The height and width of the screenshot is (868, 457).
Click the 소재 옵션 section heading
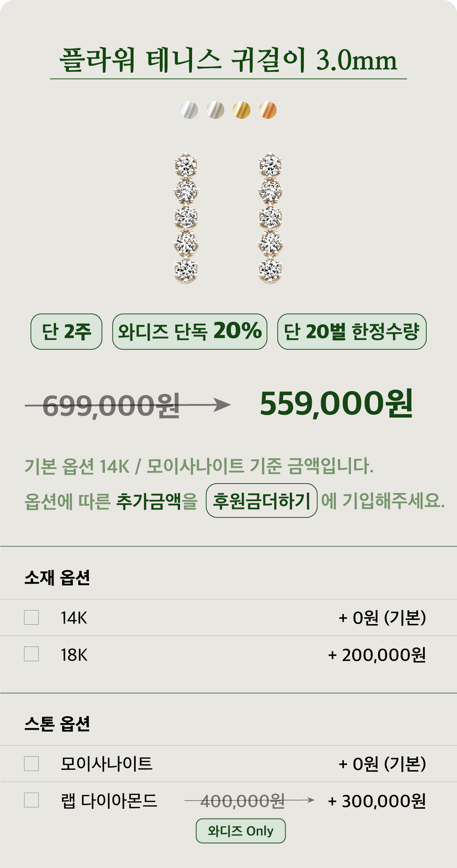pos(57,577)
